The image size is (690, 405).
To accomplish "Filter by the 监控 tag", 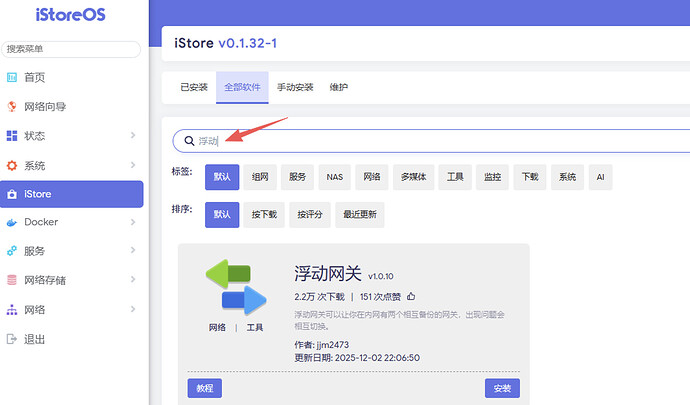I will click(x=492, y=177).
